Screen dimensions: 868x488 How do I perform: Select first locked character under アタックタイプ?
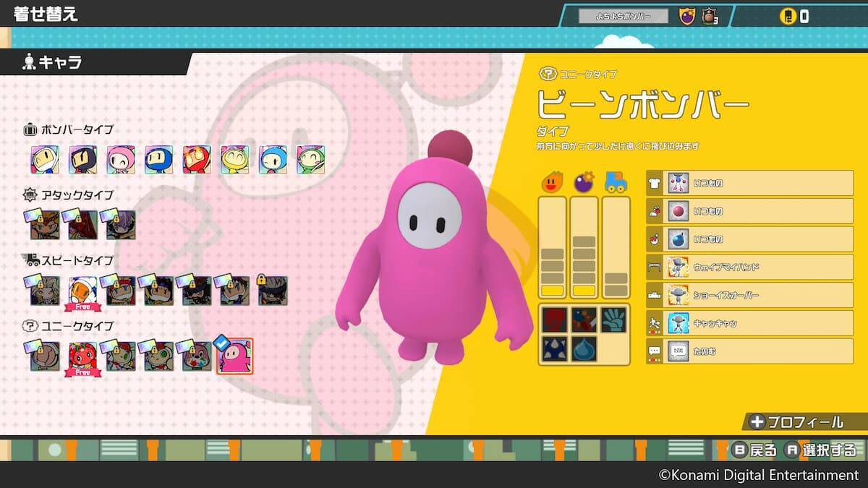44,225
